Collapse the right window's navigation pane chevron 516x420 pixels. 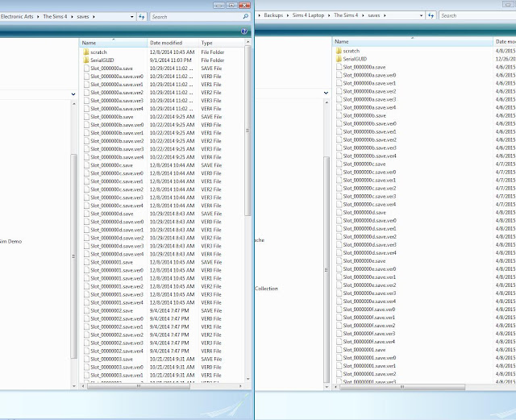click(326, 93)
